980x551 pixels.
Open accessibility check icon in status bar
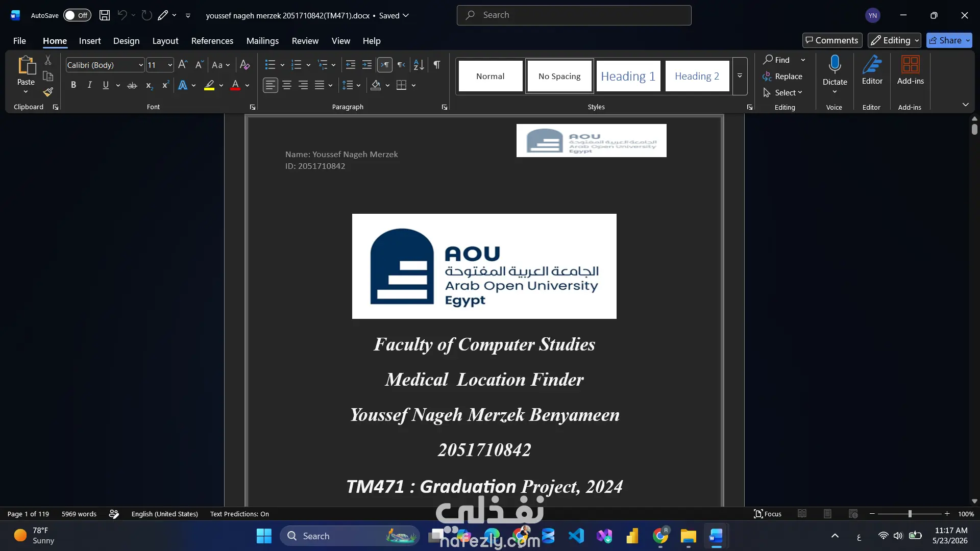[114, 514]
